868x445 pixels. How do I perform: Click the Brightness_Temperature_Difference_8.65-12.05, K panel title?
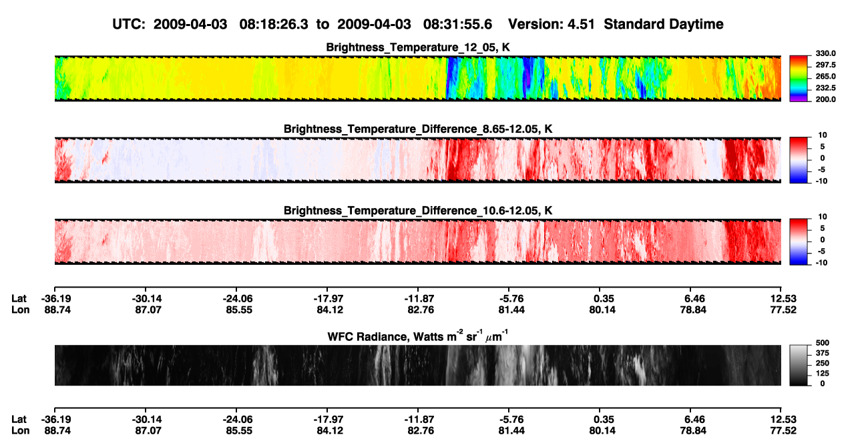(418, 129)
